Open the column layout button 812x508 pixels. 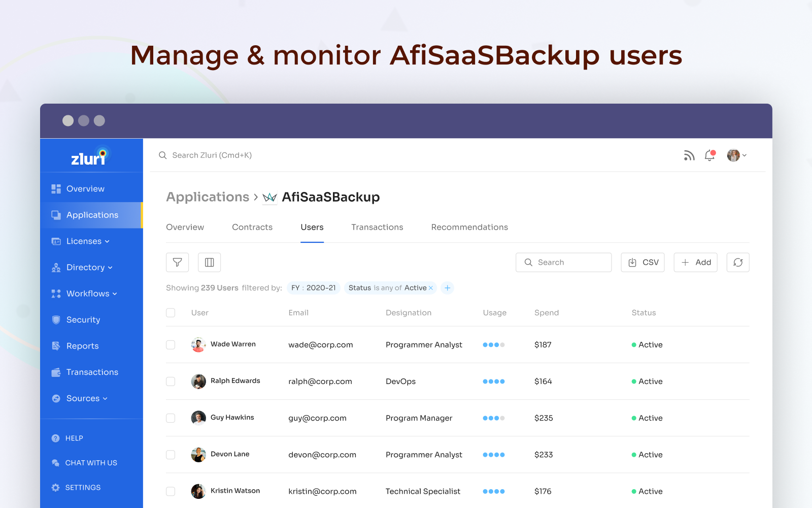pos(209,262)
